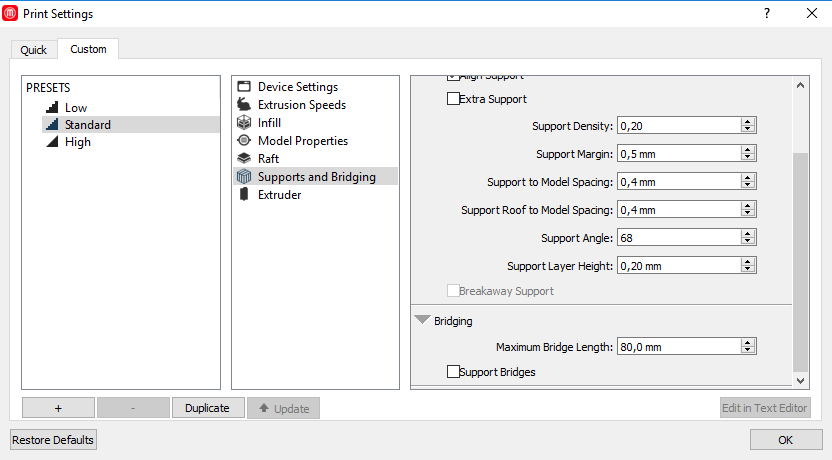Select the Custom tab
This screenshot has width=832, height=460.
coord(88,49)
